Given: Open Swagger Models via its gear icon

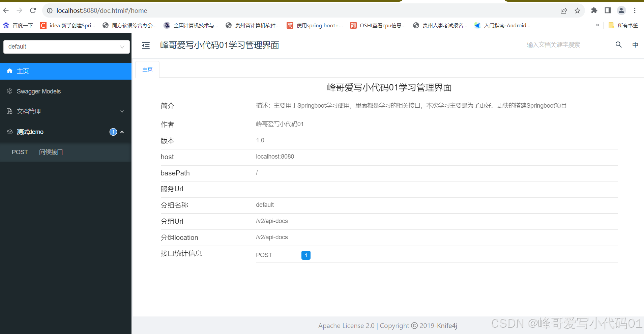Looking at the screenshot, I should (x=9, y=91).
